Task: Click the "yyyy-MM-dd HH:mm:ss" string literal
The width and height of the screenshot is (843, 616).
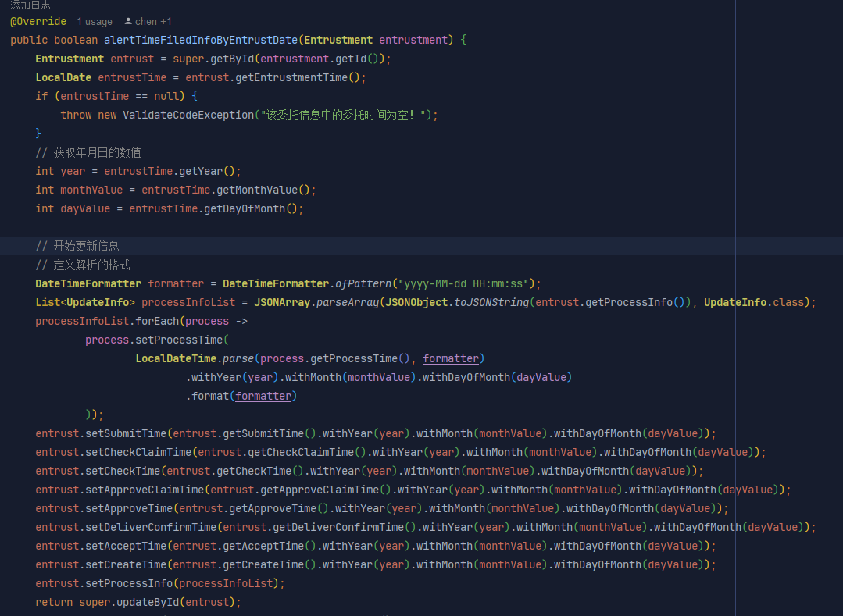Action: [x=464, y=283]
